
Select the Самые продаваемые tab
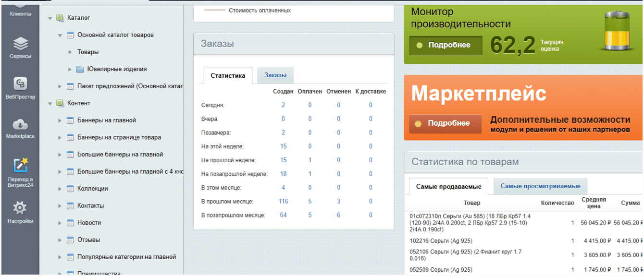click(448, 186)
